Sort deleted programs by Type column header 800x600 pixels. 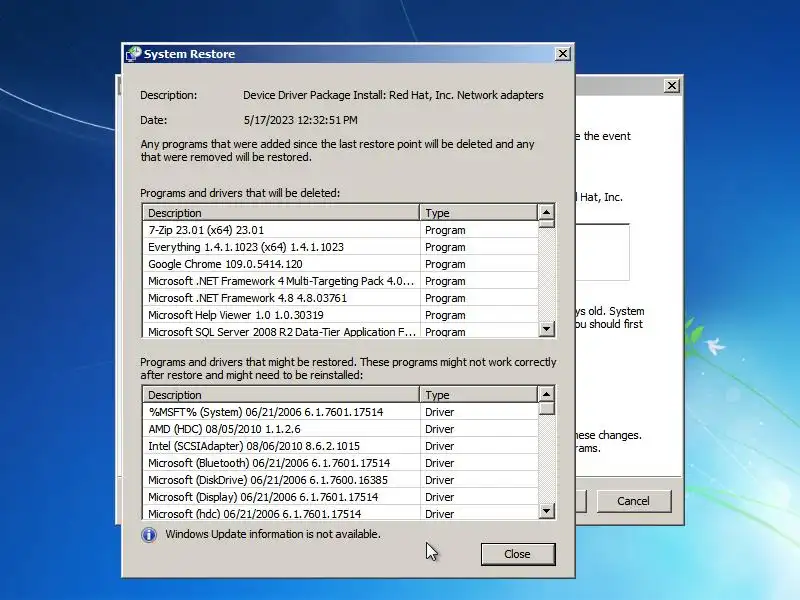[x=479, y=213]
